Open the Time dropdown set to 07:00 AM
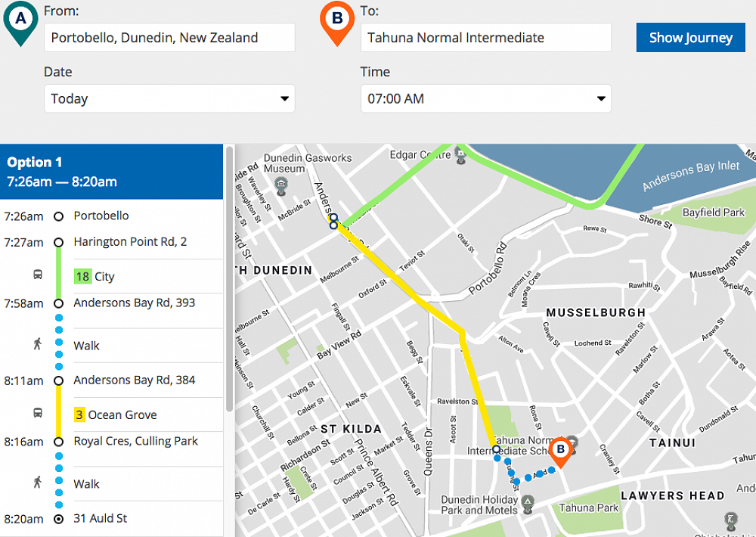The width and height of the screenshot is (756, 537). pyautogui.click(x=485, y=98)
